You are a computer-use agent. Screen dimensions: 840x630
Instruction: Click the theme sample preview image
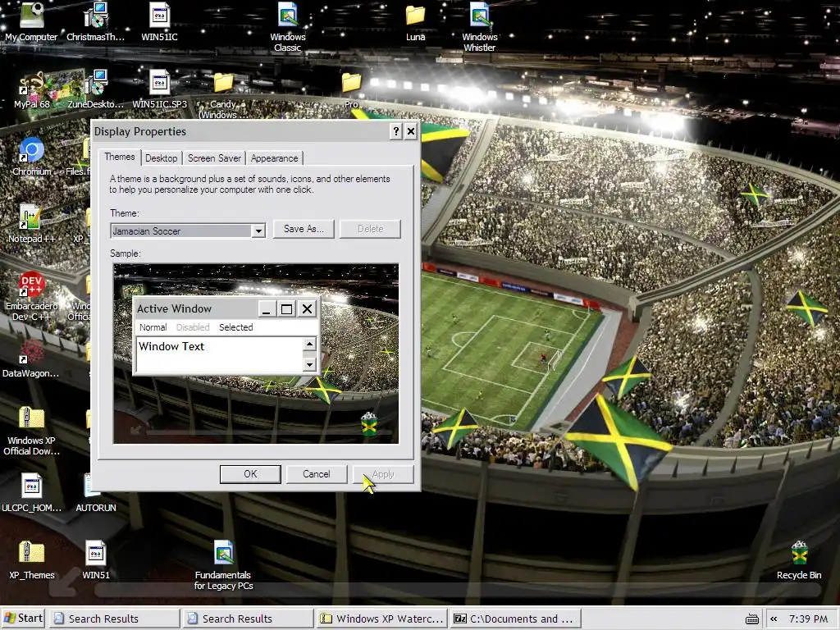pos(256,354)
